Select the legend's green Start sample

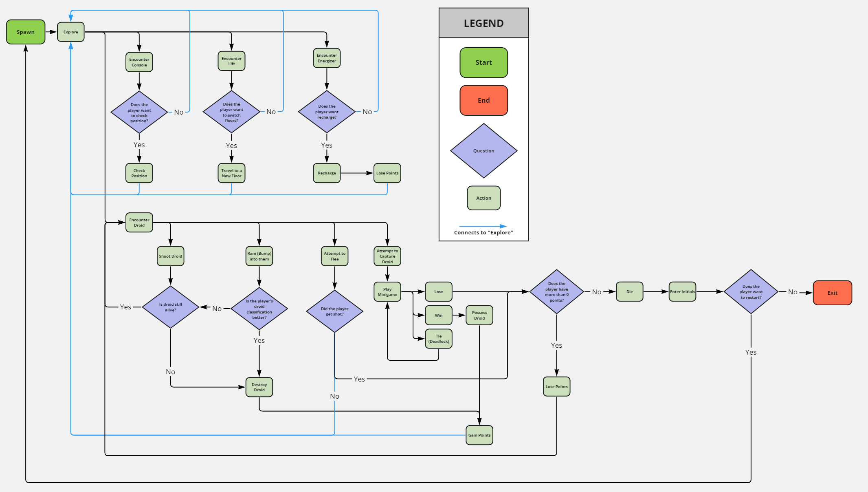[x=484, y=63]
